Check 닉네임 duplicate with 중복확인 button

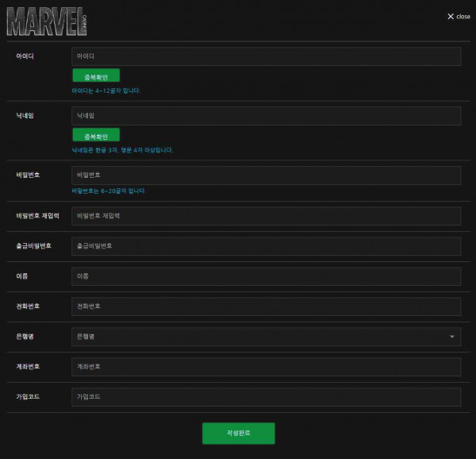click(x=96, y=134)
